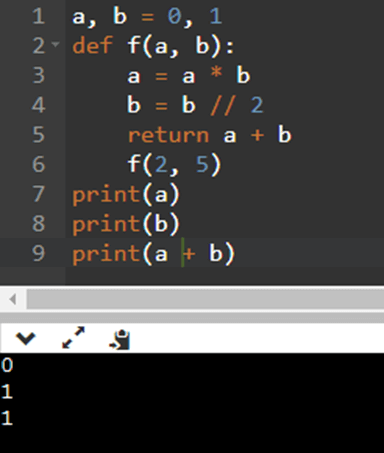Place cursor on the 'def' keyword
The width and height of the screenshot is (384, 453).
[92, 46]
